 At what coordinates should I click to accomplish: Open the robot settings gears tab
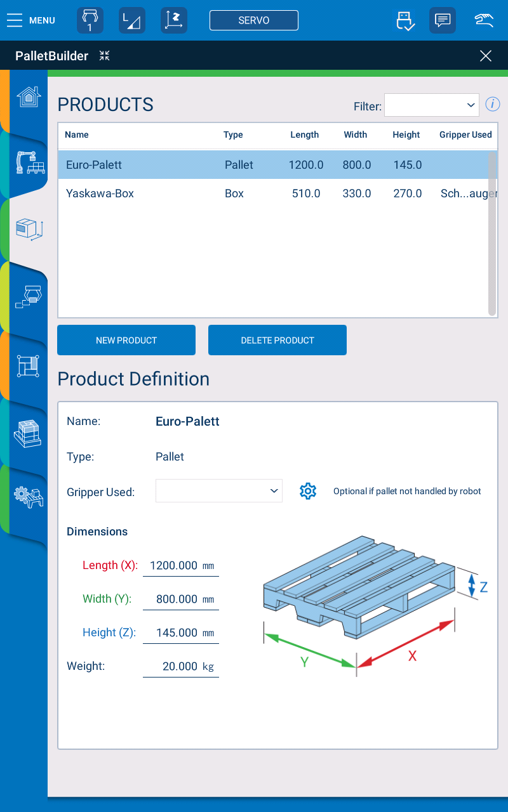pyautogui.click(x=29, y=496)
